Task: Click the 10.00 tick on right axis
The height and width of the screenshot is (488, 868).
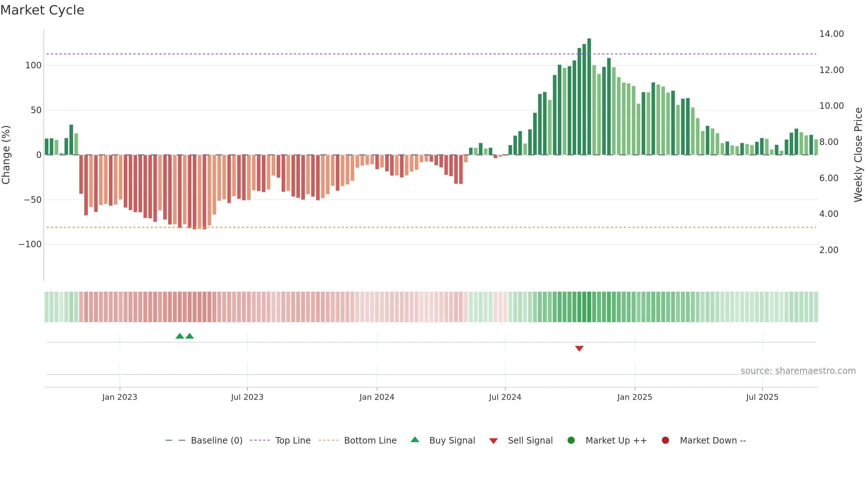Action: click(x=831, y=106)
